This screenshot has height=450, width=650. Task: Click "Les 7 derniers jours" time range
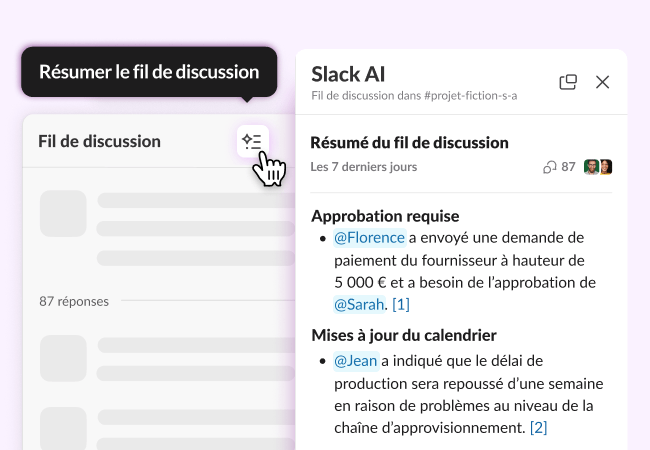click(364, 167)
